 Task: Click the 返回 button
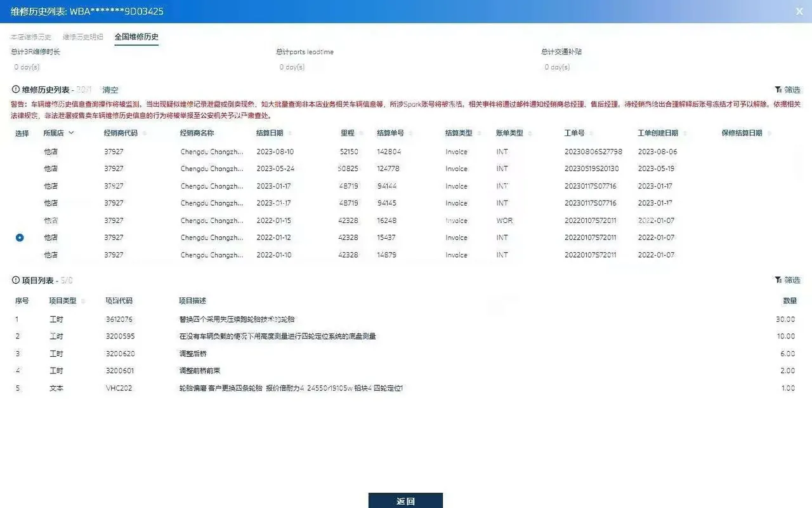click(405, 500)
